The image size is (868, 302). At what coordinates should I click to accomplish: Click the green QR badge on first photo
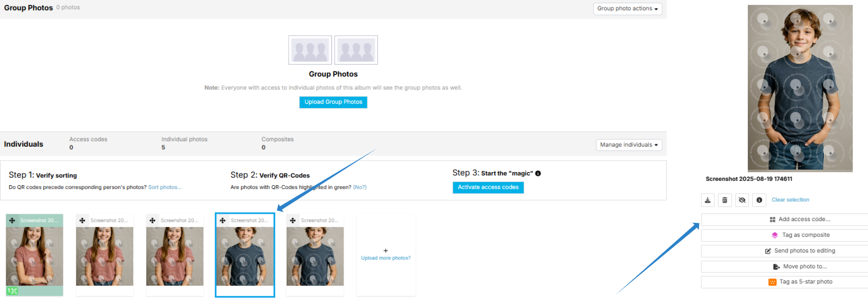(12, 291)
